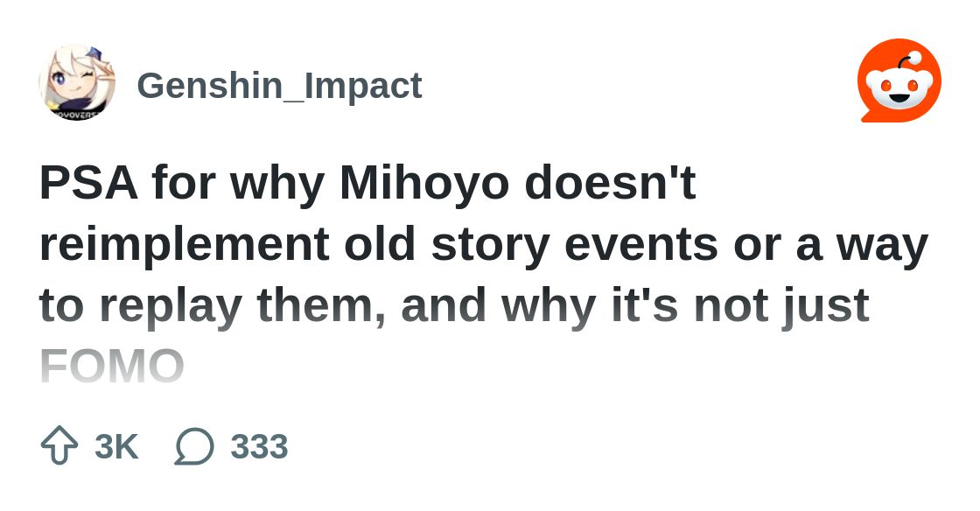Click the word reimplement in the title
The image size is (980, 511).
[185, 245]
